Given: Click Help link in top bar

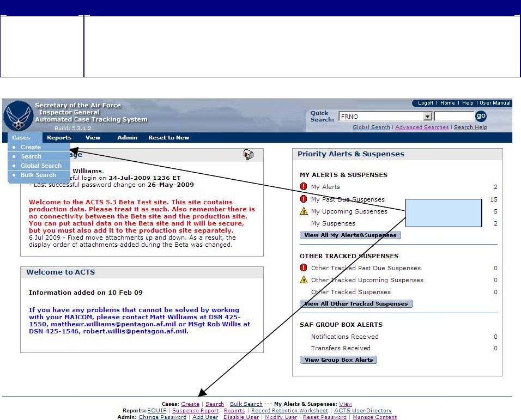Looking at the screenshot, I should click(x=468, y=103).
